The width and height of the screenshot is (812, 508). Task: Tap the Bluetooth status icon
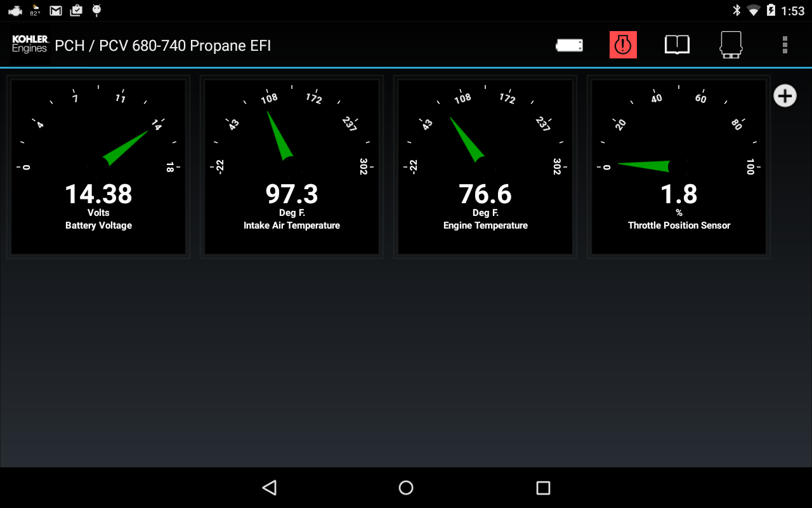tap(737, 10)
